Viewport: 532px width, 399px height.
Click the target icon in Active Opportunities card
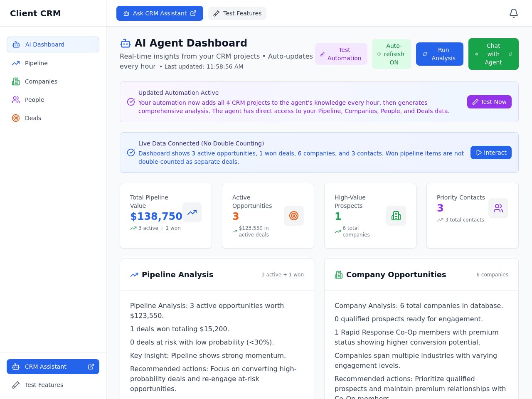[x=294, y=216]
